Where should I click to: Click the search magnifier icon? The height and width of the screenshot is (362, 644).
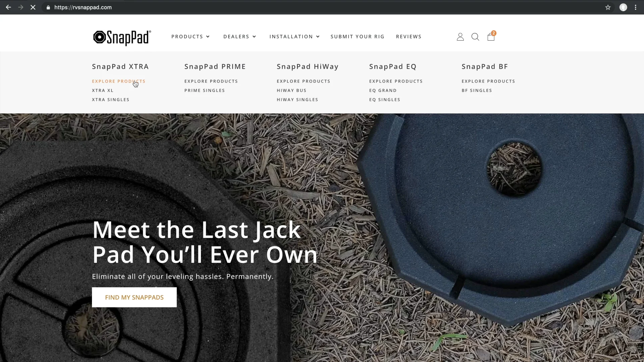pyautogui.click(x=475, y=37)
